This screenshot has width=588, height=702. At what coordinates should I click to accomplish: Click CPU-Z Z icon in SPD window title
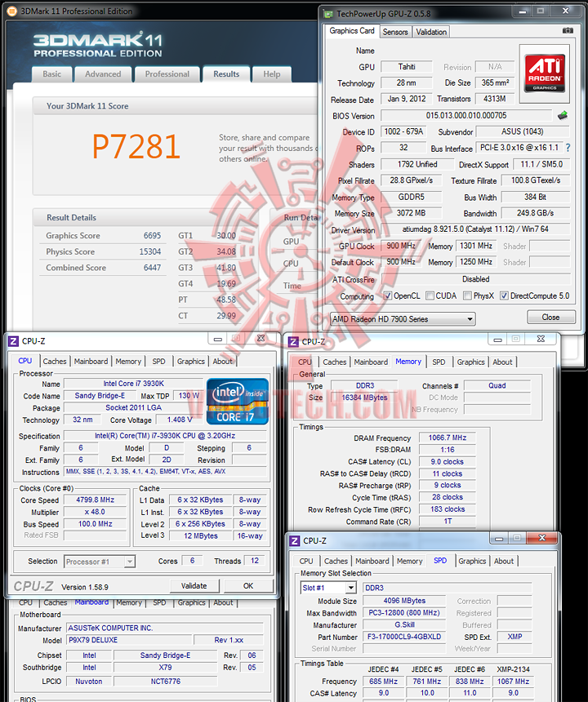click(294, 541)
